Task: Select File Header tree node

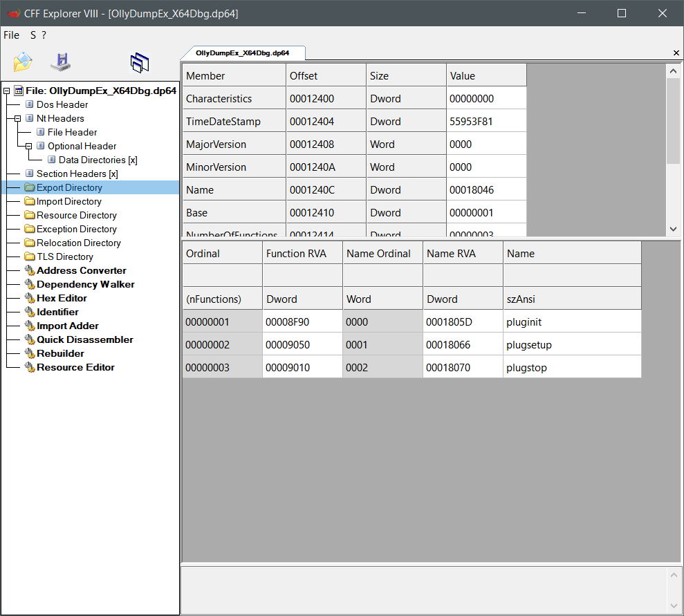Action: tap(72, 132)
